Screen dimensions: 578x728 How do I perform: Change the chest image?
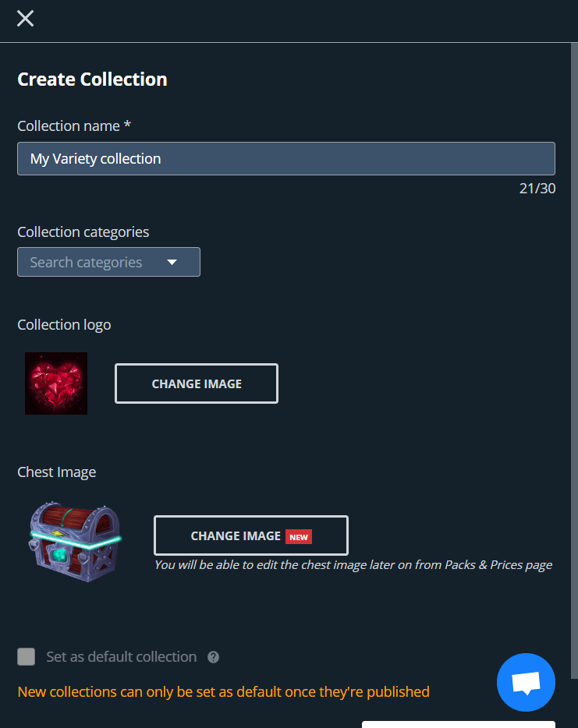pyautogui.click(x=251, y=535)
